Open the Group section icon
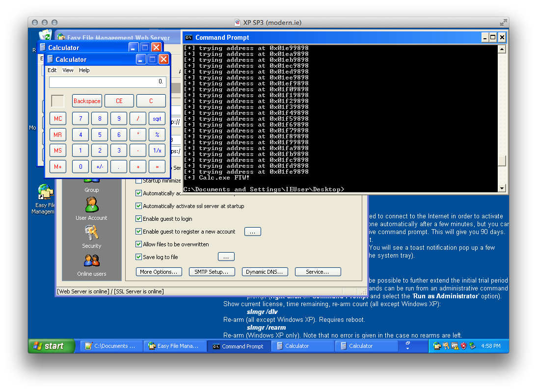This screenshot has height=392, width=537. pos(91,181)
